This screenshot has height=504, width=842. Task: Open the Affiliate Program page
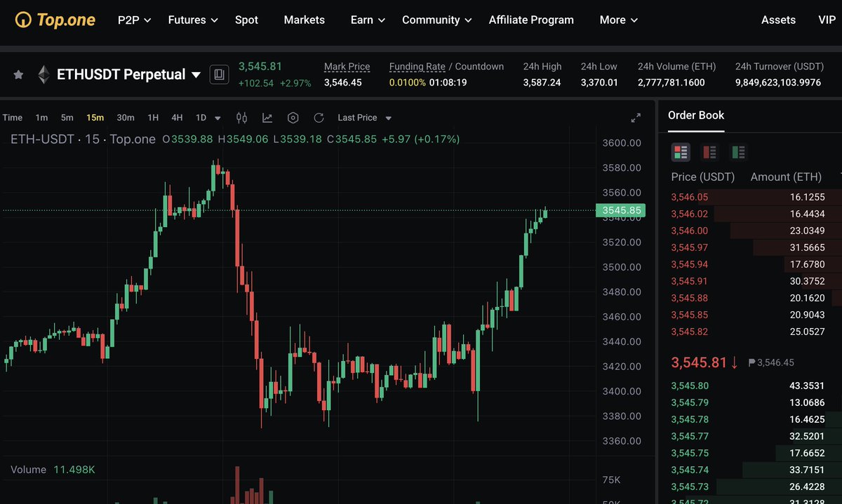[531, 20]
